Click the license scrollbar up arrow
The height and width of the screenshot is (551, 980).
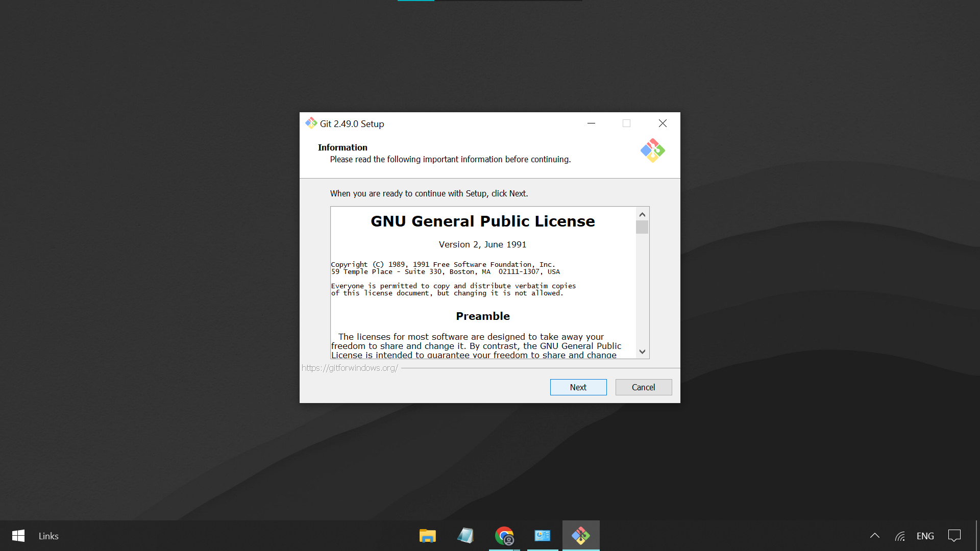(642, 214)
